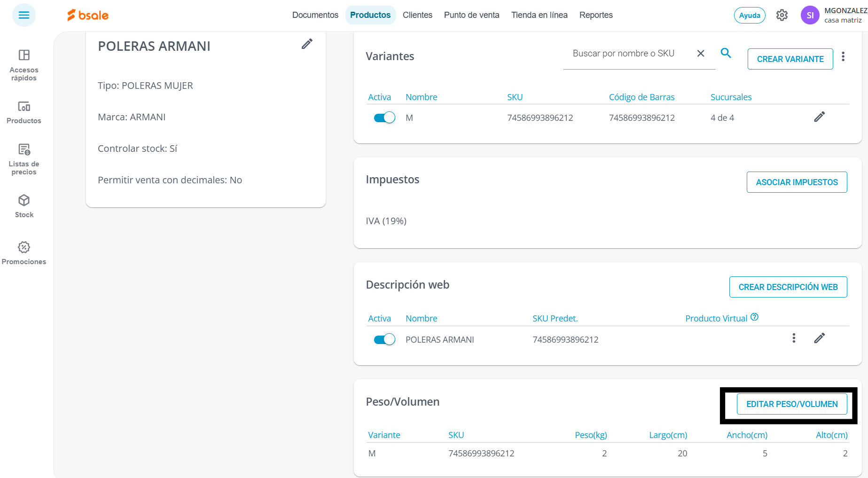Click Ancho(cm) column header

click(747, 435)
